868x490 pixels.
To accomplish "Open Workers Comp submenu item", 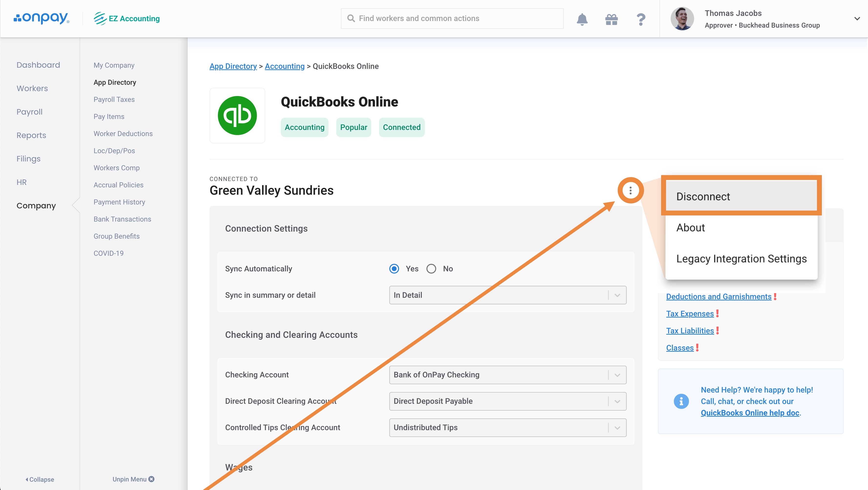I will coord(116,168).
